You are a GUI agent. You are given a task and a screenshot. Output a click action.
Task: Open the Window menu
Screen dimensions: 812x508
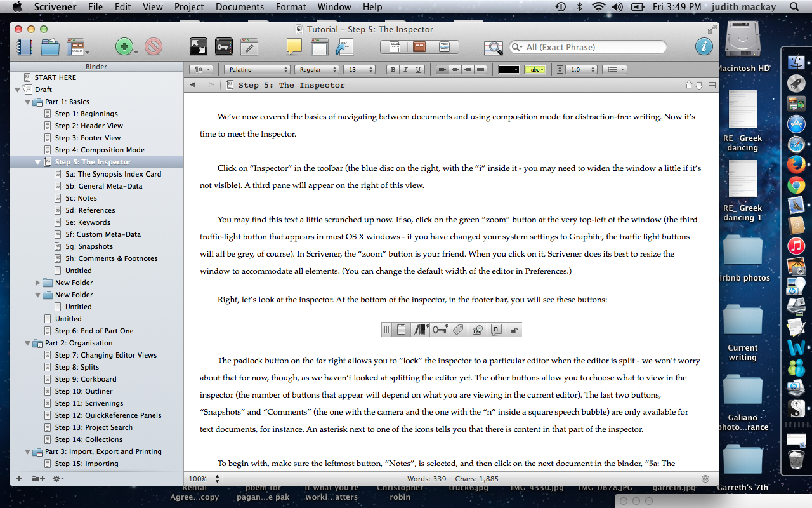tap(334, 7)
